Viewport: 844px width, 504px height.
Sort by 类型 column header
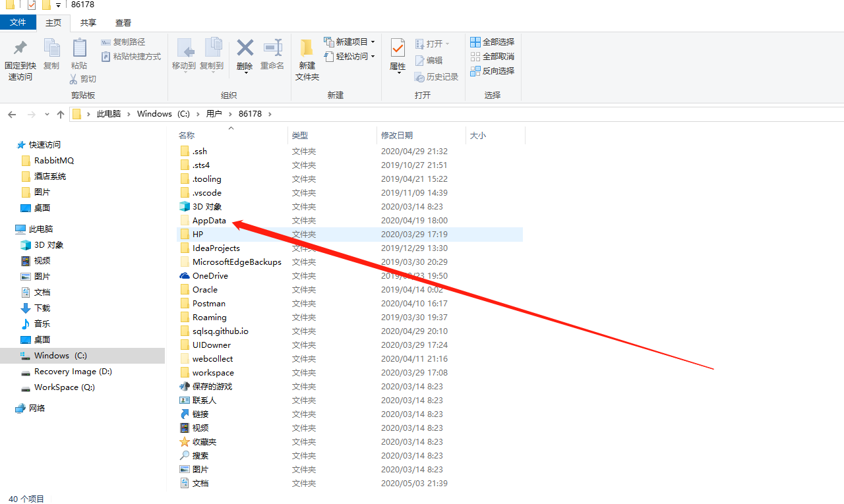[x=300, y=135]
